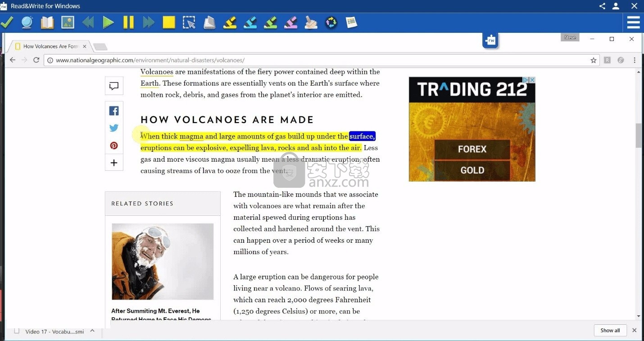The width and height of the screenshot is (644, 341).
Task: Close the Trading 212 ad
Action: [532, 80]
